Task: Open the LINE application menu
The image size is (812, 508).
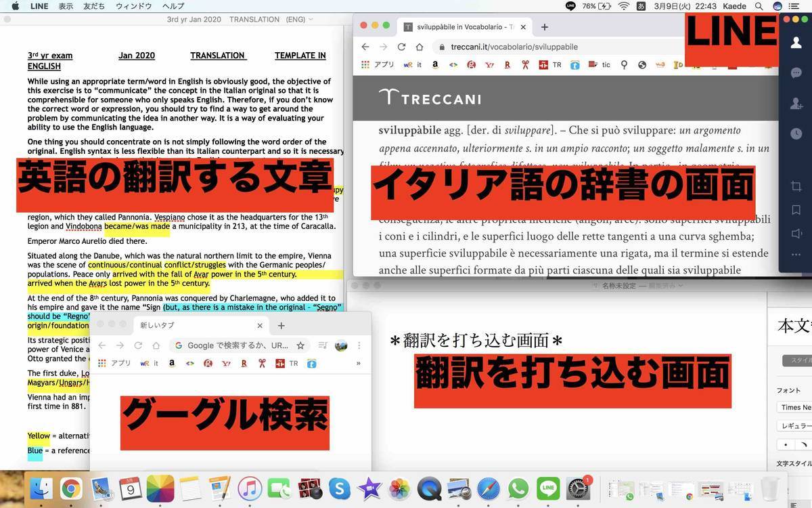Action: coord(39,6)
